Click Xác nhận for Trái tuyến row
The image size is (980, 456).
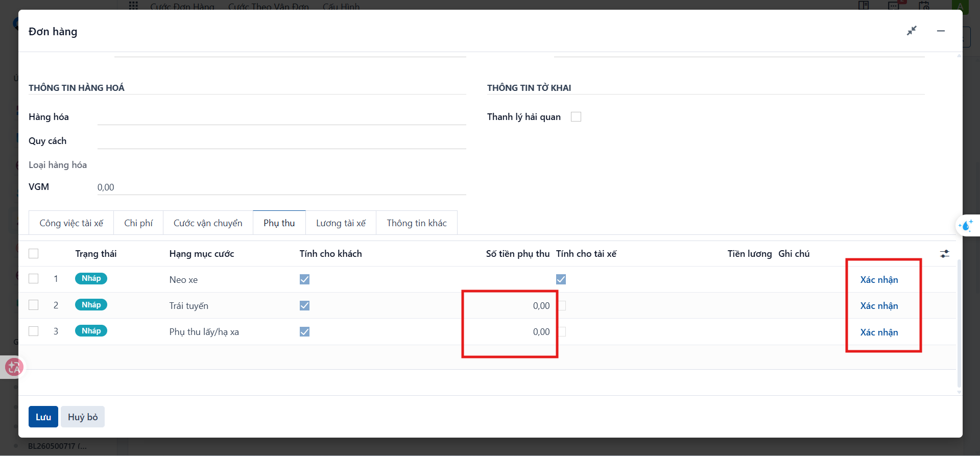[x=879, y=306]
